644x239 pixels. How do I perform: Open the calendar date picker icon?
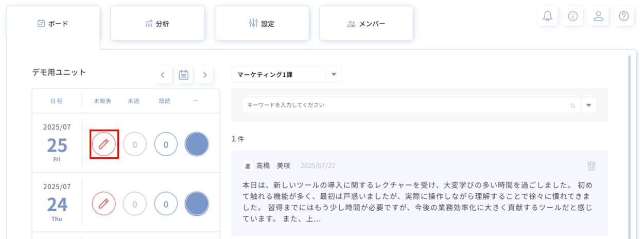[183, 75]
